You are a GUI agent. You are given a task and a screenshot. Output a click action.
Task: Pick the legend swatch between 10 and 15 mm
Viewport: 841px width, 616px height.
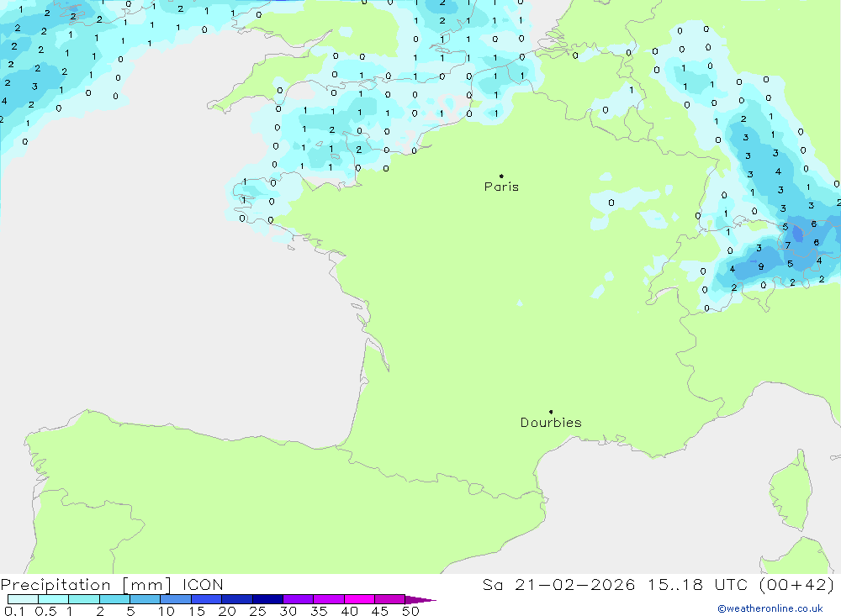pos(176,599)
